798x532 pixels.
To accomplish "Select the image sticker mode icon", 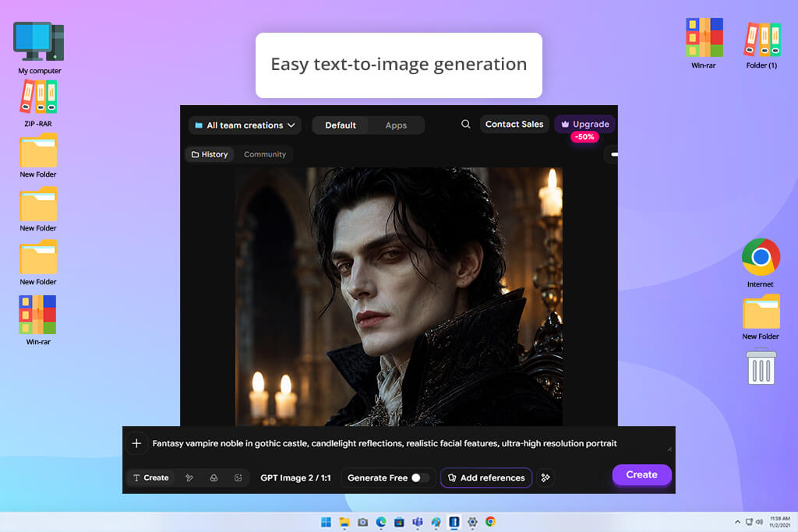I will 238,477.
